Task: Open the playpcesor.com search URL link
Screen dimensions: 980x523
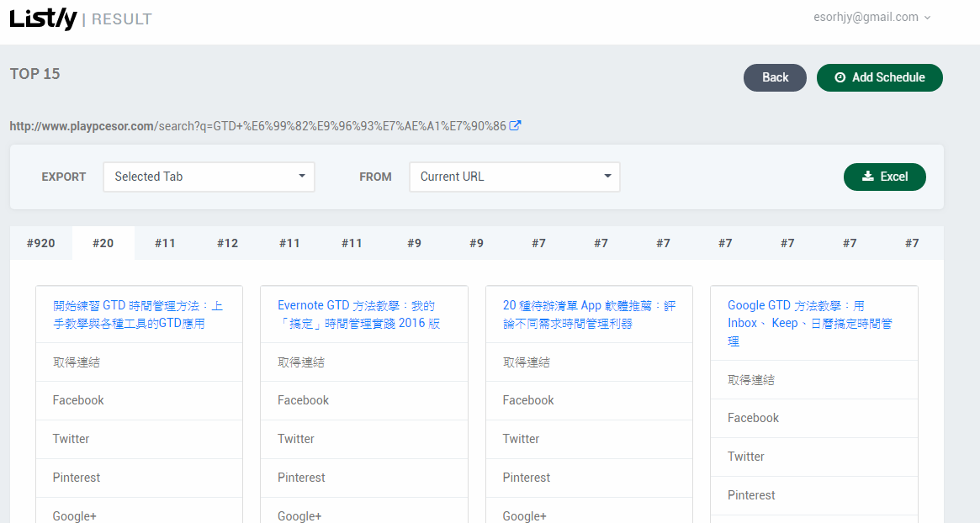Action: (x=257, y=126)
